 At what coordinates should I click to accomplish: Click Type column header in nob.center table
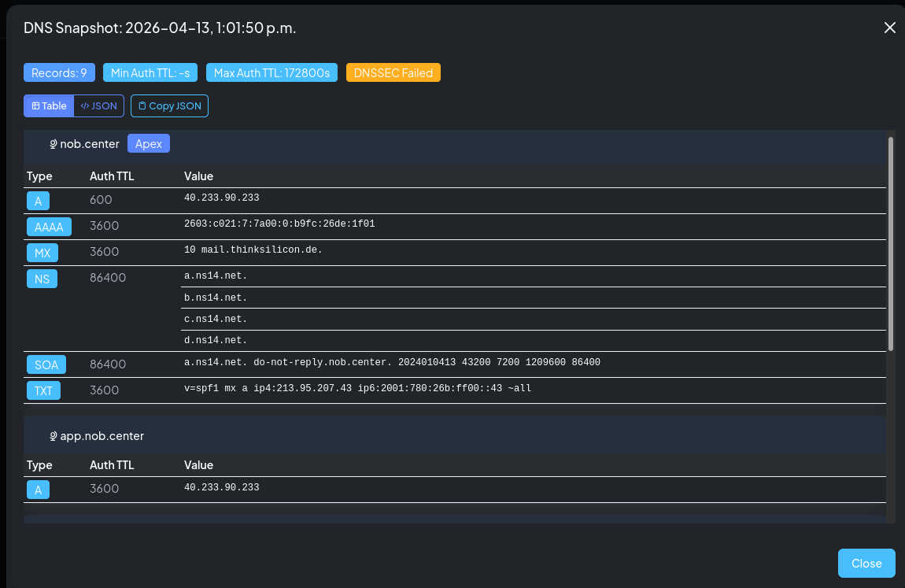(x=39, y=176)
